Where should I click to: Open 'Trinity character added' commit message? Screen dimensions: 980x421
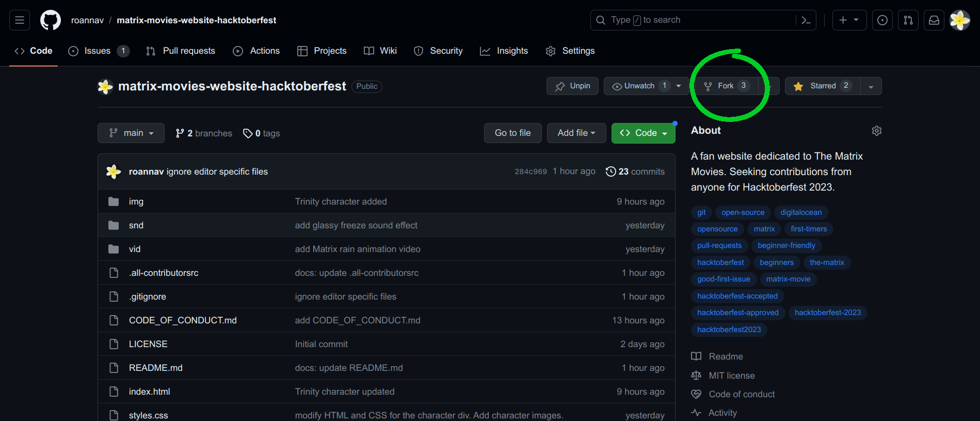(341, 201)
